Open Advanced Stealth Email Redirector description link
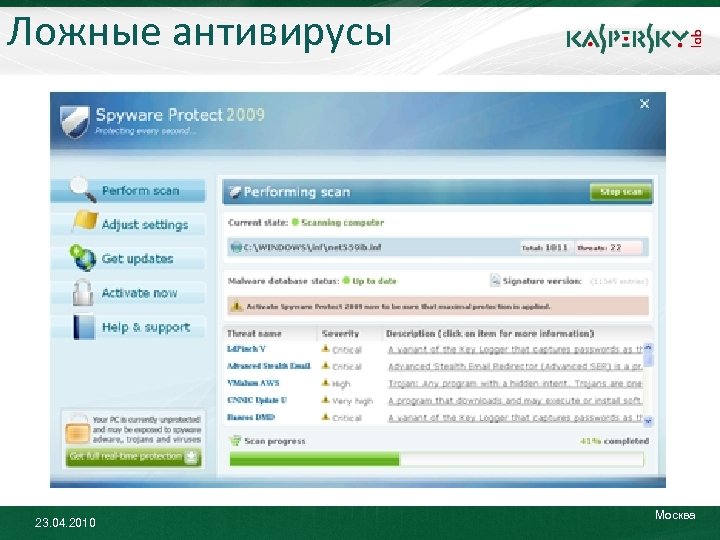Screen dimensions: 720x540 tap(515, 367)
